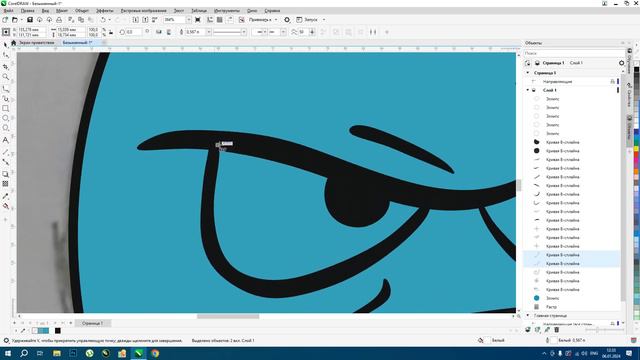Image resolution: width=640 pixels, height=360 pixels.
Task: Pick the yellow swatch in color palette
Action: (x=636, y=149)
